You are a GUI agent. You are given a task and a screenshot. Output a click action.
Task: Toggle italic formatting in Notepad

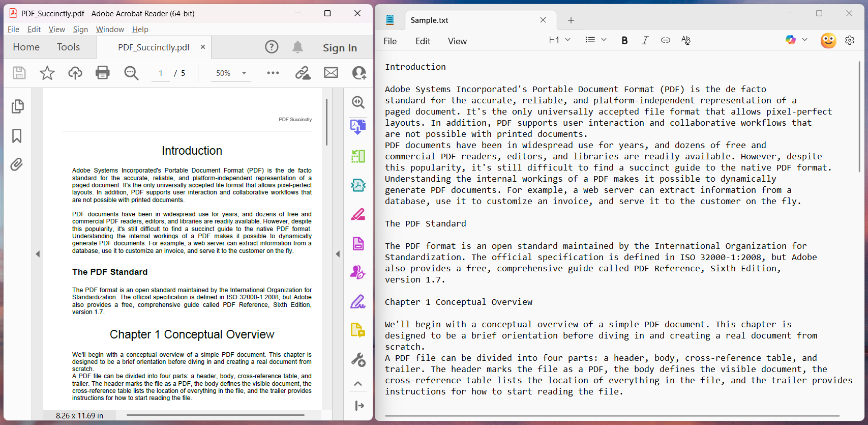[x=645, y=40]
